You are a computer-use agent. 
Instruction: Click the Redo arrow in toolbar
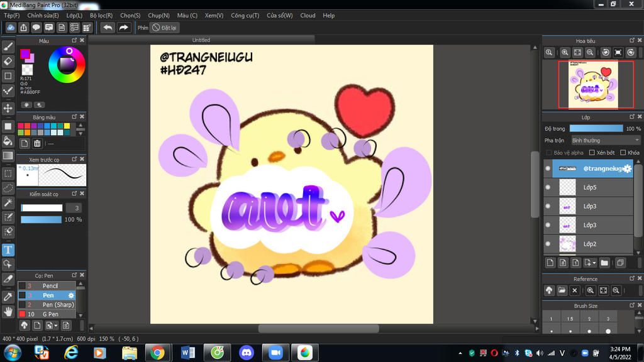123,28
